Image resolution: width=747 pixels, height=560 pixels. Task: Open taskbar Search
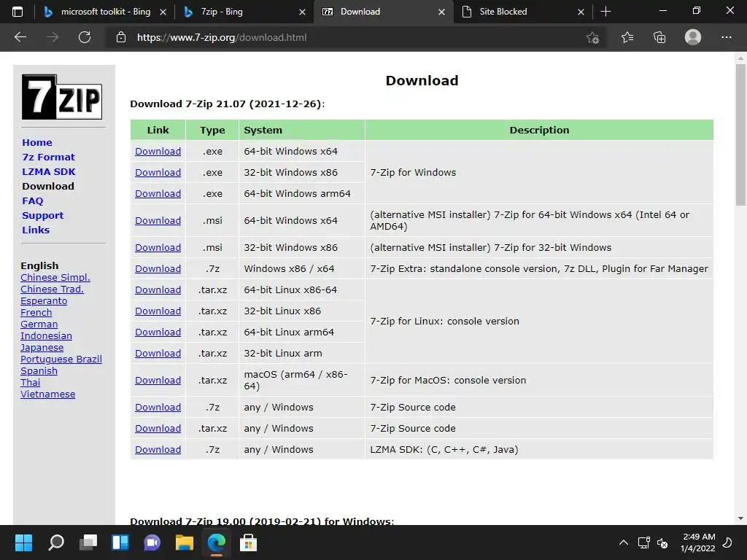tap(55, 542)
